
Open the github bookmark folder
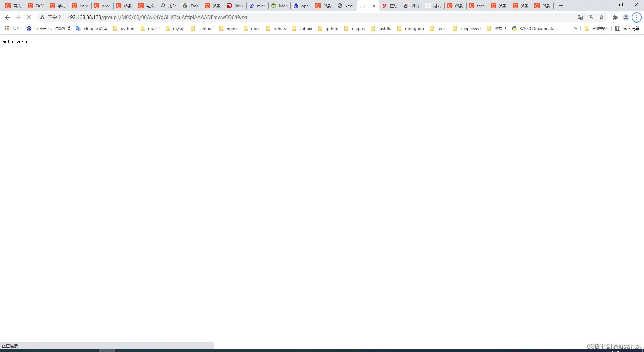point(328,29)
